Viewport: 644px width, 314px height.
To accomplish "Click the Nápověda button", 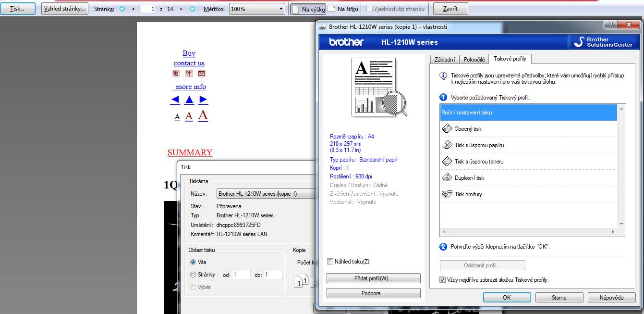I will [x=612, y=298].
